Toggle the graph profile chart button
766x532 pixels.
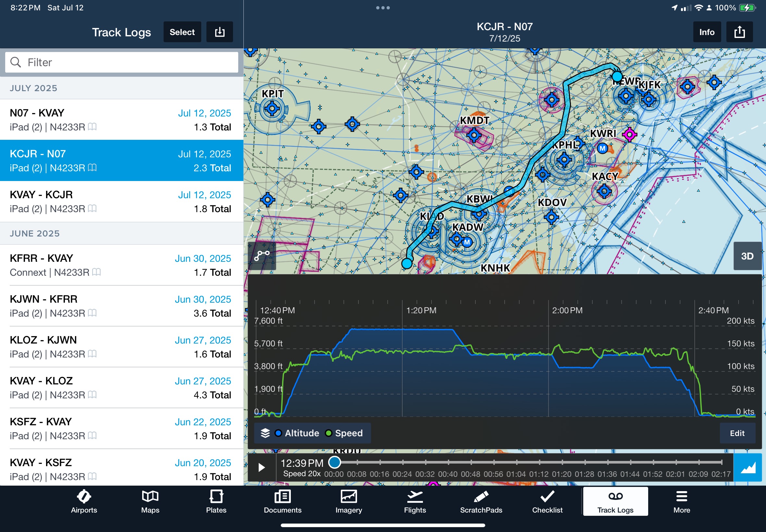click(747, 467)
